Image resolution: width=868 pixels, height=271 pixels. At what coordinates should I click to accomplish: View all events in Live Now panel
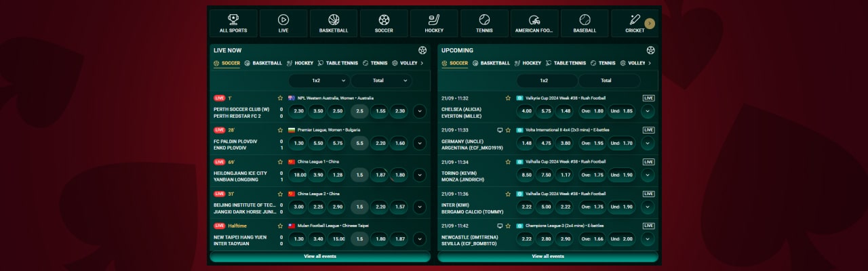pyautogui.click(x=320, y=257)
